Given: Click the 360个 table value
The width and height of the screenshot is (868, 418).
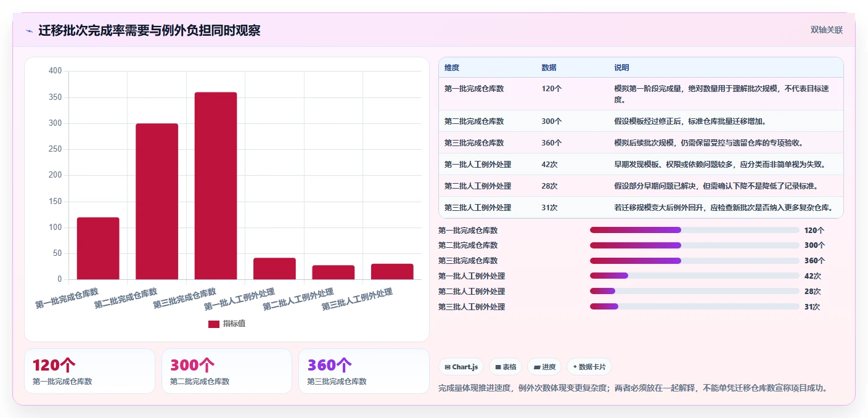Looking at the screenshot, I should point(552,143).
